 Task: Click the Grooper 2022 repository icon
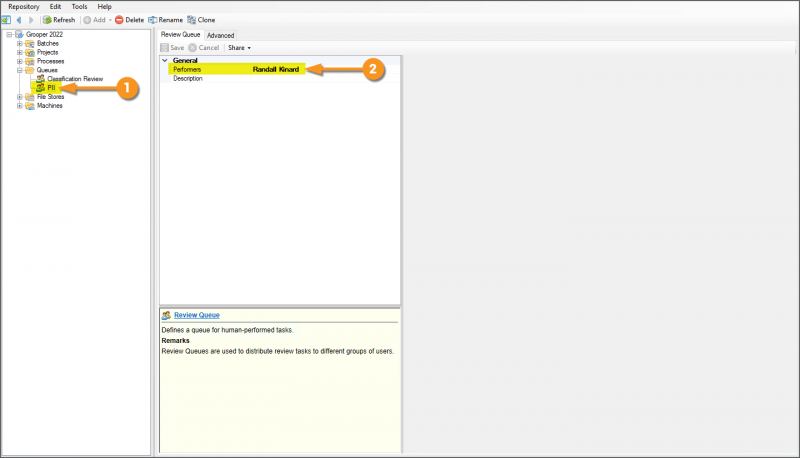point(19,35)
